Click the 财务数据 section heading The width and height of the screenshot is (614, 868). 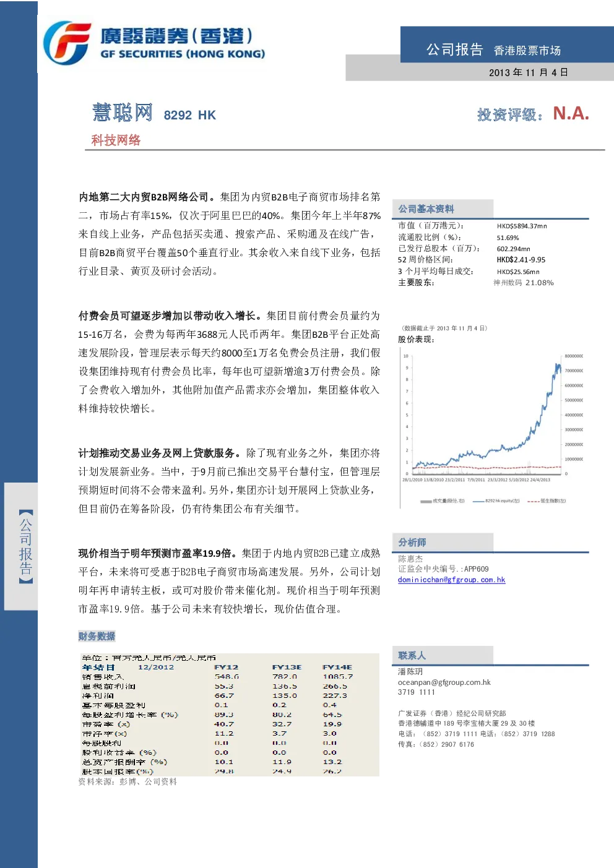click(x=97, y=637)
